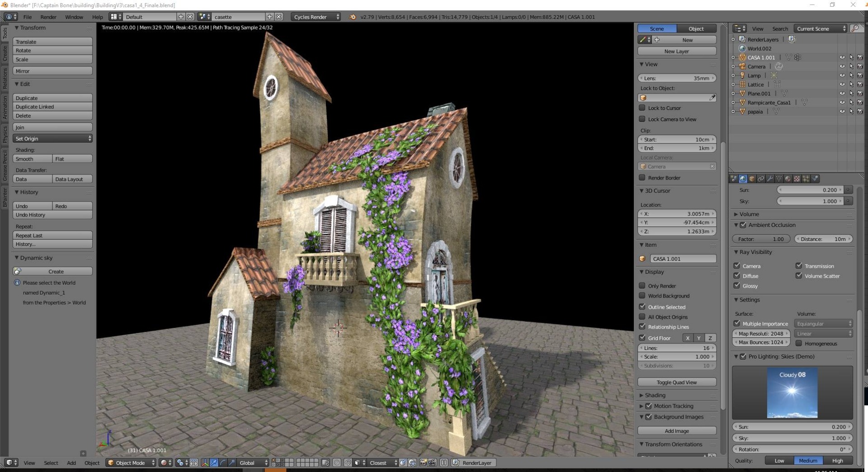Click the Duplicate Linked button
The image size is (868, 472).
click(x=53, y=107)
